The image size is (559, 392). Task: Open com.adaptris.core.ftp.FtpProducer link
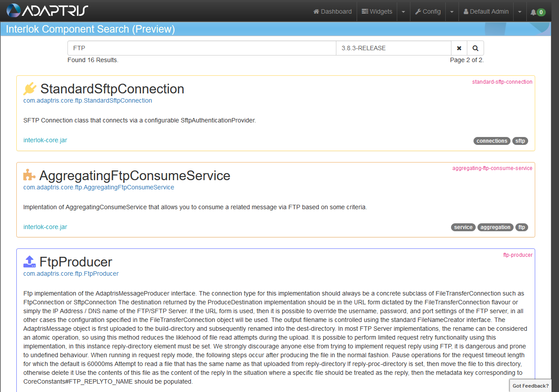(x=71, y=274)
